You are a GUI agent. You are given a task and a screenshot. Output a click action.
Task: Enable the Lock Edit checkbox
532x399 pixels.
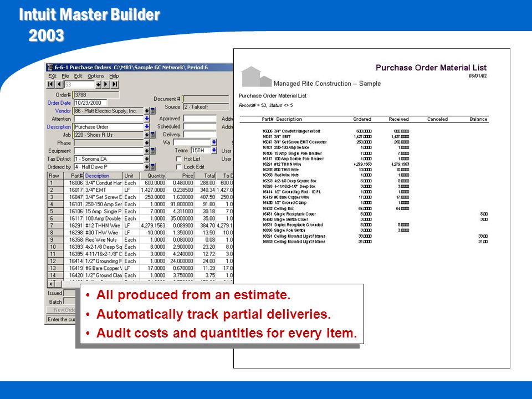point(178,167)
